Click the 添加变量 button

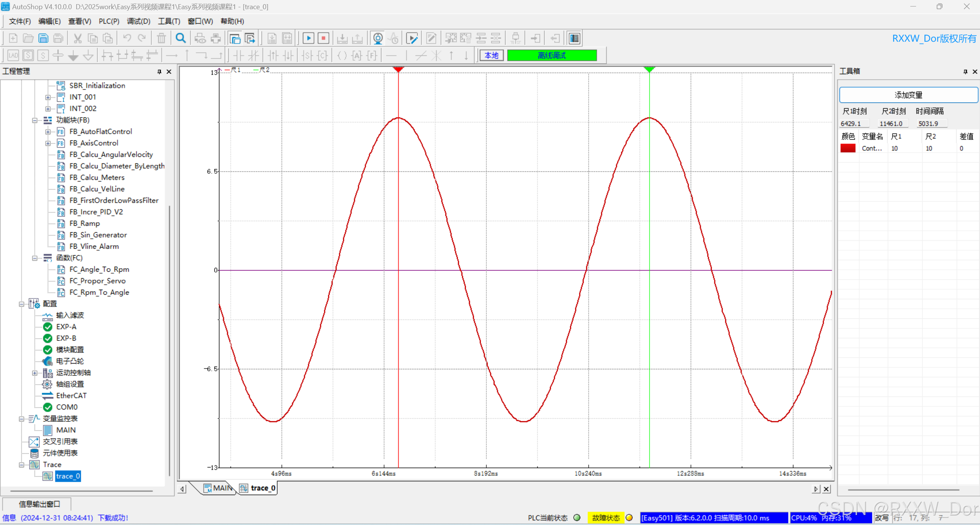tap(908, 95)
